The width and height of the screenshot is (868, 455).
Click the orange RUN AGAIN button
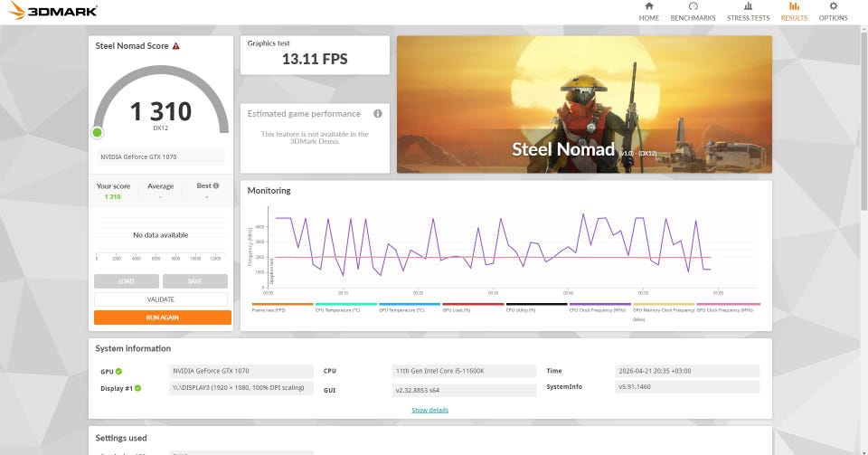click(x=162, y=318)
